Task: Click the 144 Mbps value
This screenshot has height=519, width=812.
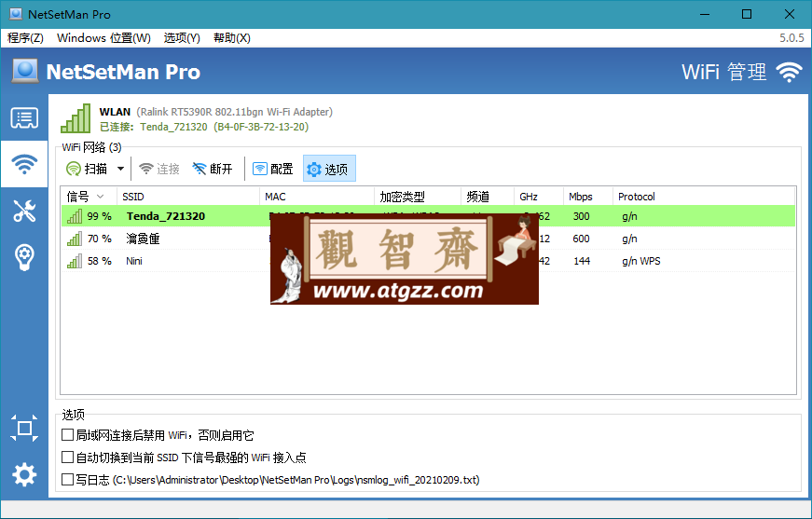Action: click(582, 261)
